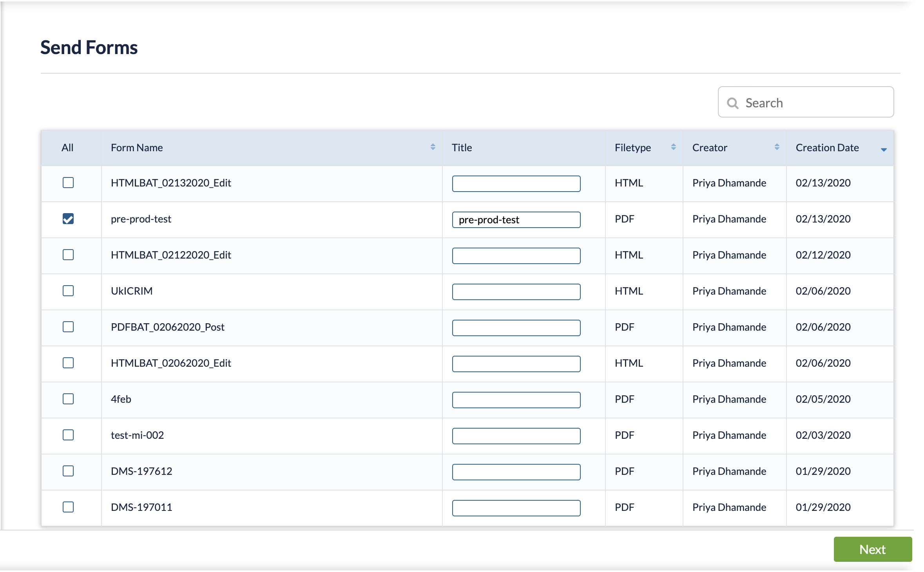Click the Send Forms heading
This screenshot has width=924, height=572.
(x=89, y=47)
